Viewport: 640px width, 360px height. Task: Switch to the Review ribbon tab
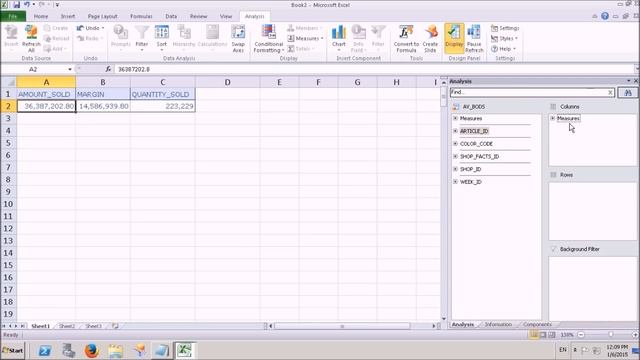tap(199, 16)
